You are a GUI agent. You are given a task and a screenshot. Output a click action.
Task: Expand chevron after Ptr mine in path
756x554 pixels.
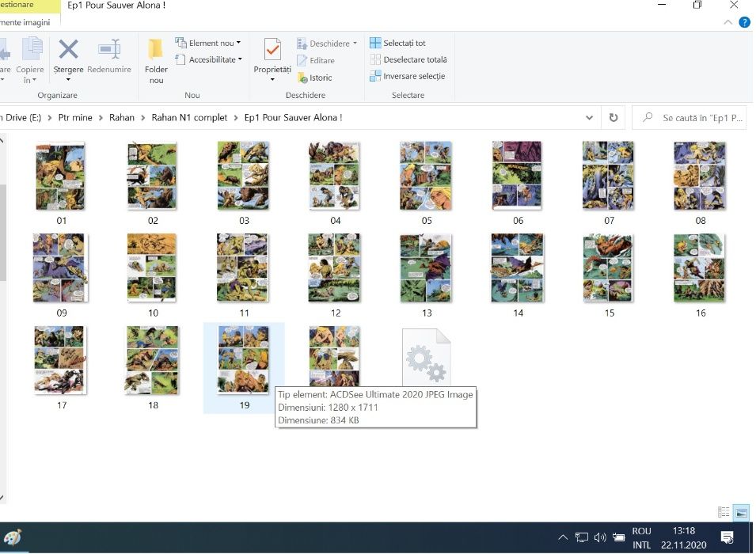(x=101, y=118)
